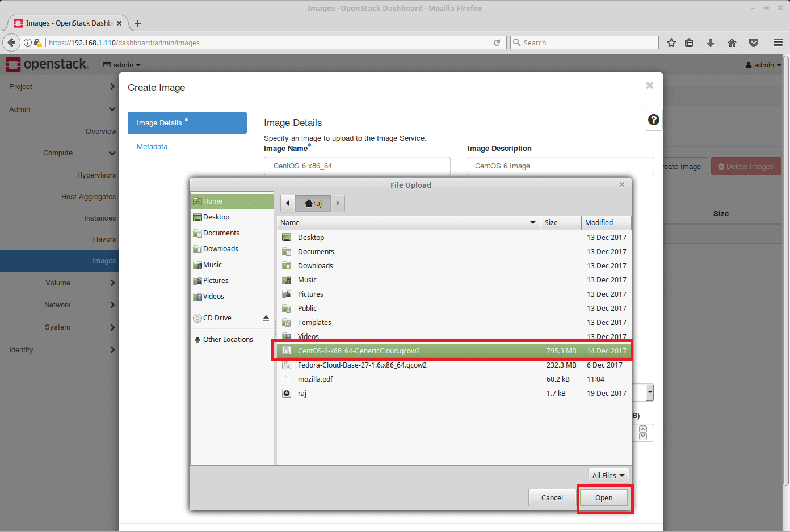Screen dimensions: 790x532
Task: Open the All Files filter dropdown
Action: coord(608,475)
